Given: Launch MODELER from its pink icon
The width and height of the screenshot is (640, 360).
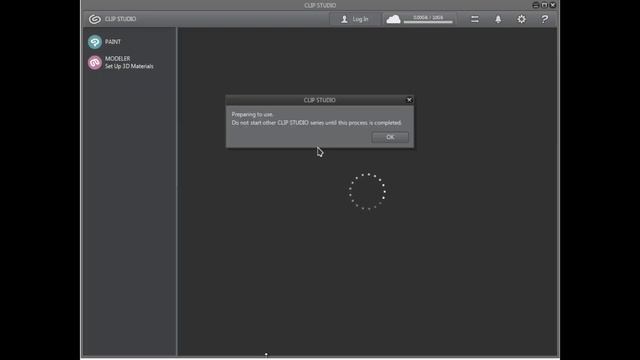Looking at the screenshot, I should (x=95, y=62).
